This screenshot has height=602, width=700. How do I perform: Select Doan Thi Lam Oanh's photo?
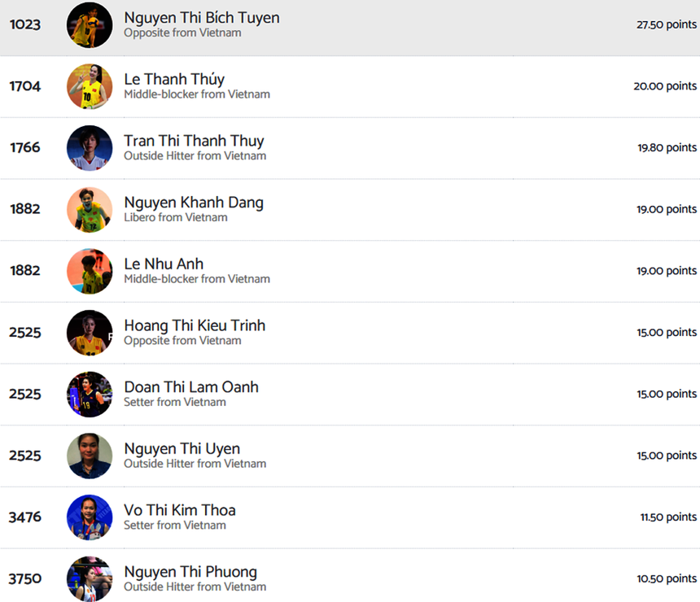90,395
